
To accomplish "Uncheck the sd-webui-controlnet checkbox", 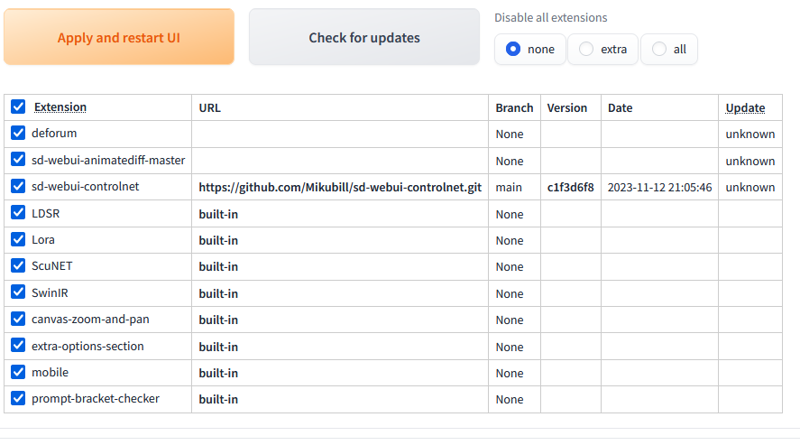I will tap(18, 186).
